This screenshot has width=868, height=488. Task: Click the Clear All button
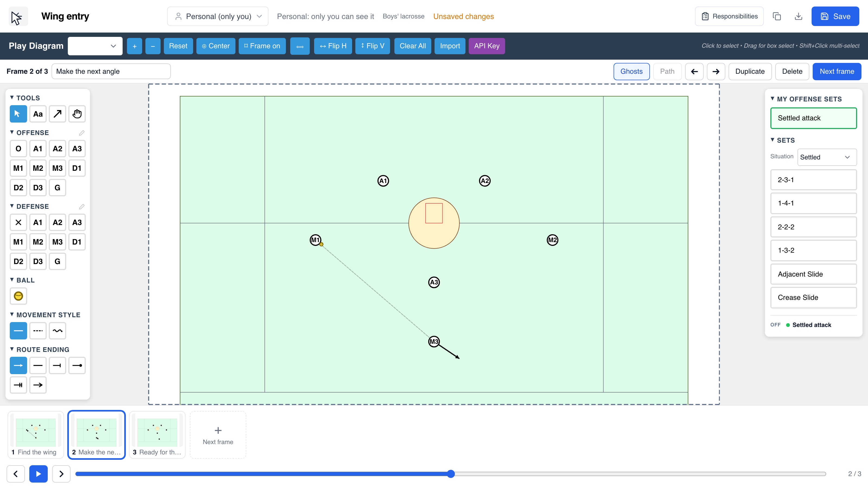[x=412, y=46]
